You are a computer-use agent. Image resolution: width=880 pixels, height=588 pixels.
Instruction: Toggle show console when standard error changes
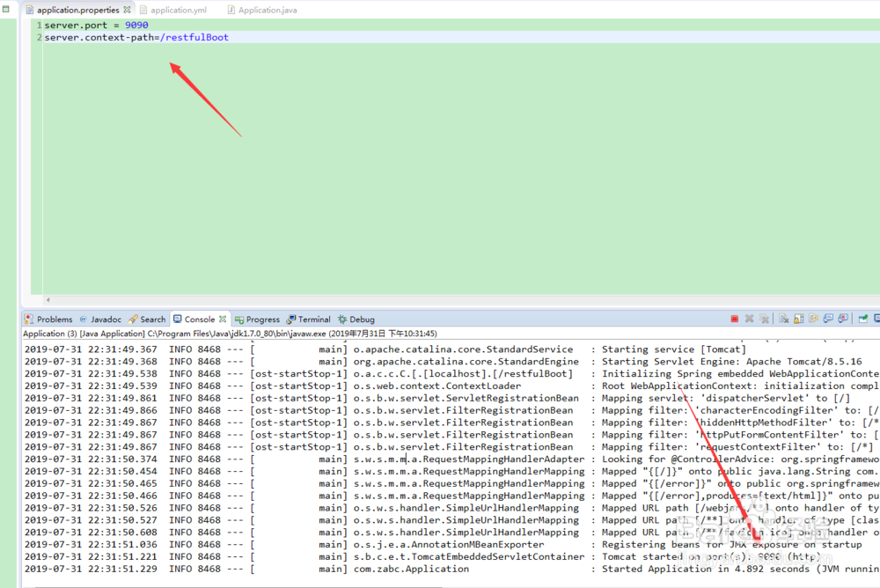point(843,319)
